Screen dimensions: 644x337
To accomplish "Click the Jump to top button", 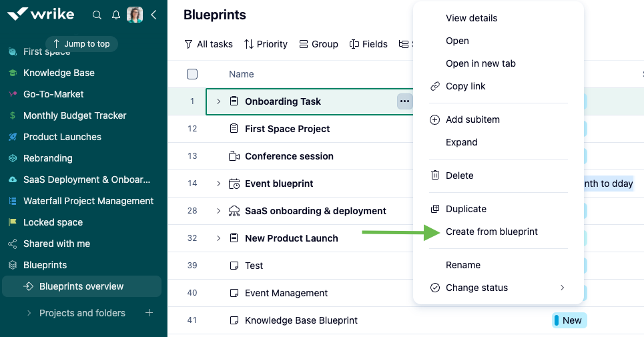I will coord(81,44).
